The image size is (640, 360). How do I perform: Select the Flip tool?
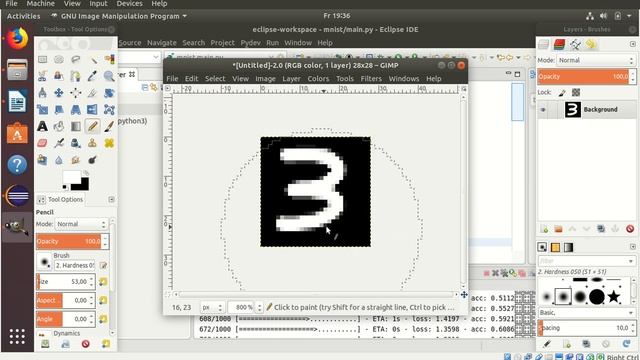(x=92, y=110)
